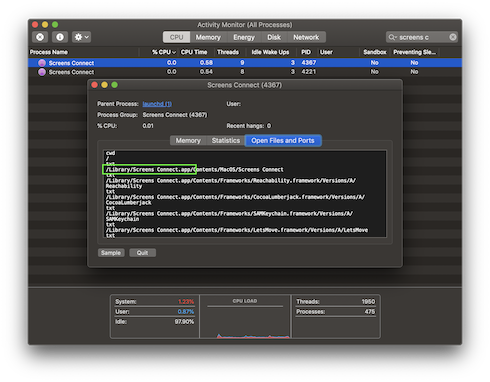Sort by the PID column header
The image size is (490, 382).
pyautogui.click(x=306, y=52)
